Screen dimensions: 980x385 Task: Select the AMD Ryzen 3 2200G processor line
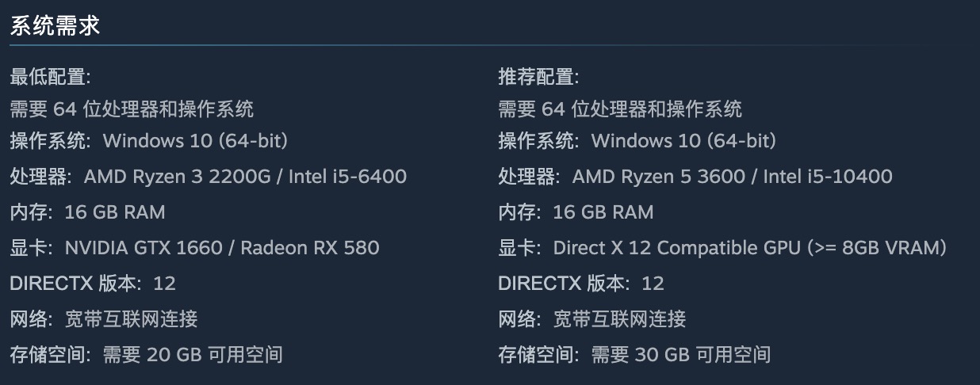[208, 176]
